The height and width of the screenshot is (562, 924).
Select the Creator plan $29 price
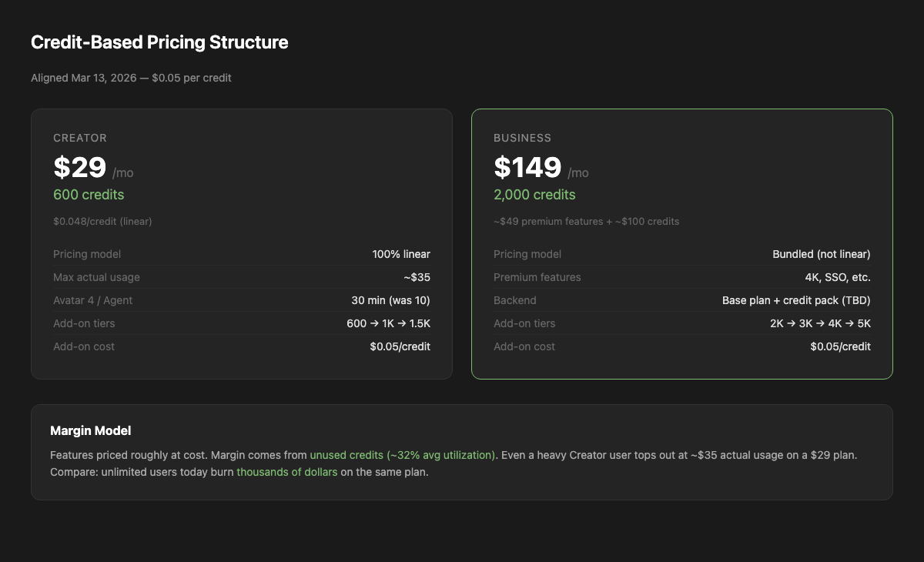pyautogui.click(x=79, y=168)
